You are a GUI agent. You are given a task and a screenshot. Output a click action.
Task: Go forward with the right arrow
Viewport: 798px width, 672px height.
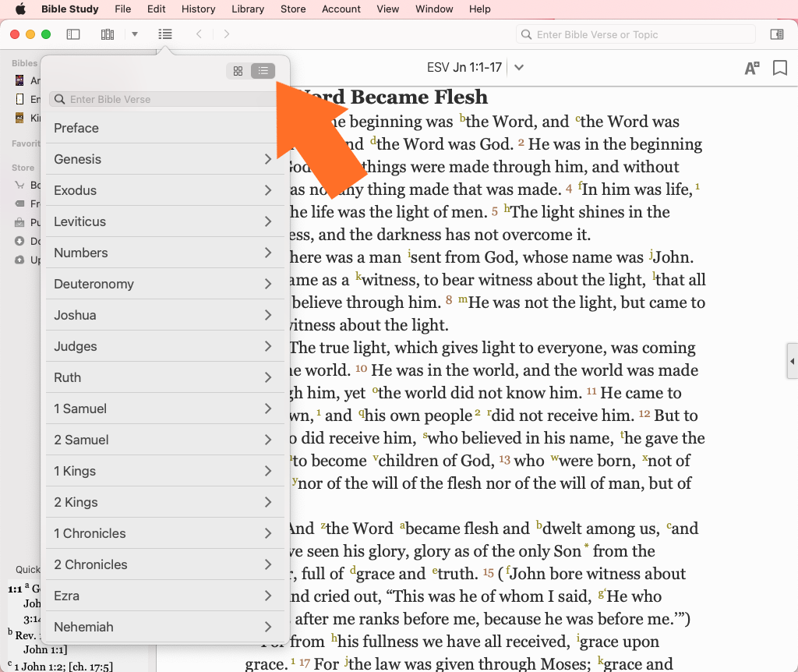(x=227, y=34)
